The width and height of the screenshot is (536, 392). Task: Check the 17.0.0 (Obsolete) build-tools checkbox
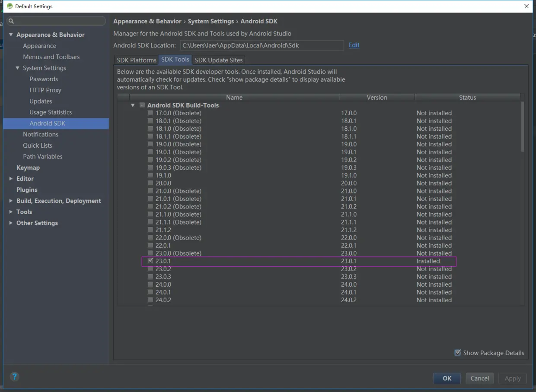[150, 113]
